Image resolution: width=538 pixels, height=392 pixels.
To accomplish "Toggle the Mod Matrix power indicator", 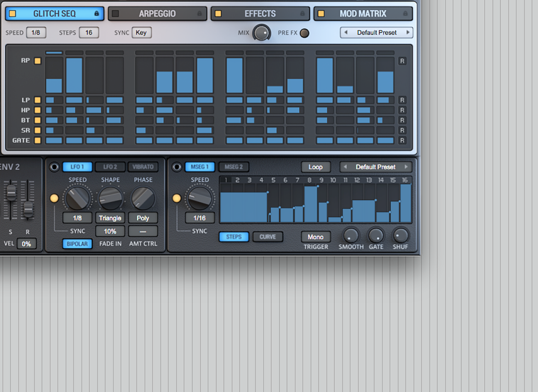I will tap(321, 14).
